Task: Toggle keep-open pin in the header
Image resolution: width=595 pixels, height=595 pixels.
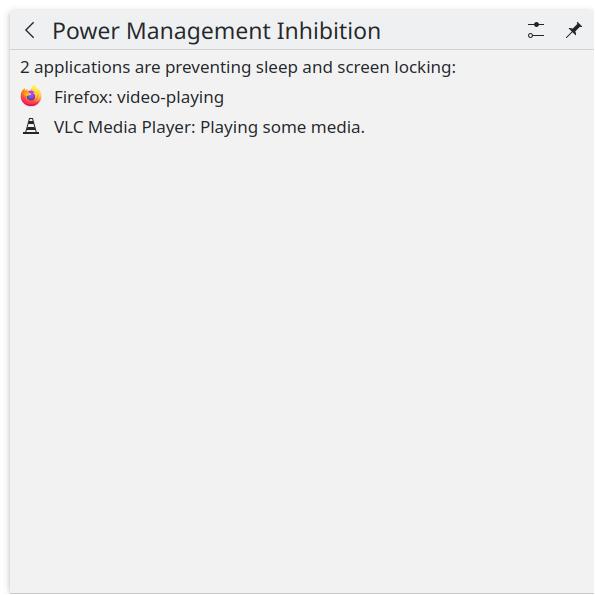Action: pyautogui.click(x=574, y=30)
